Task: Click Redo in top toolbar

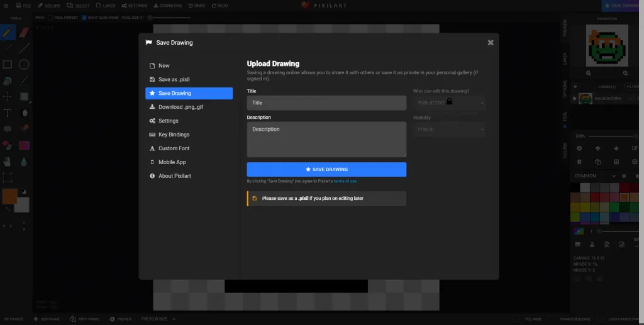Action: [219, 6]
